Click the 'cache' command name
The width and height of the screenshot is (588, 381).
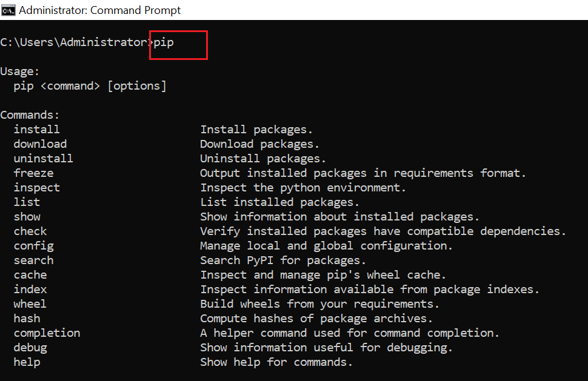(30, 275)
